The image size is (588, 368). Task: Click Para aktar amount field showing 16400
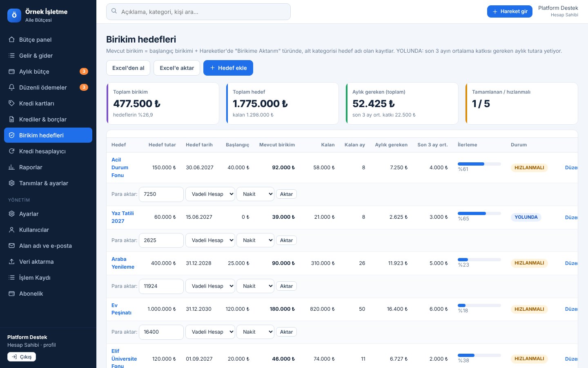[161, 332]
